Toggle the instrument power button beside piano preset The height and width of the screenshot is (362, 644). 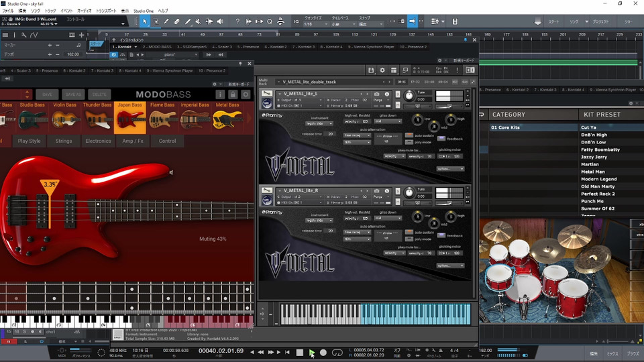point(114,54)
